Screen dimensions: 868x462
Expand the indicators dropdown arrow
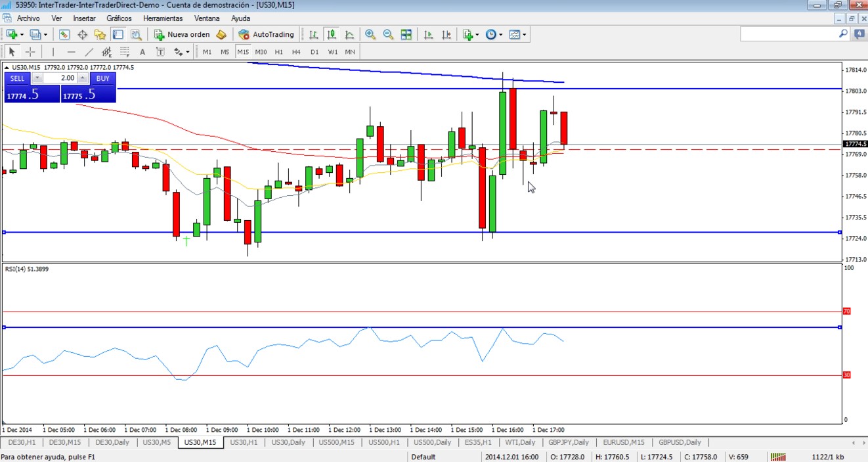click(477, 35)
